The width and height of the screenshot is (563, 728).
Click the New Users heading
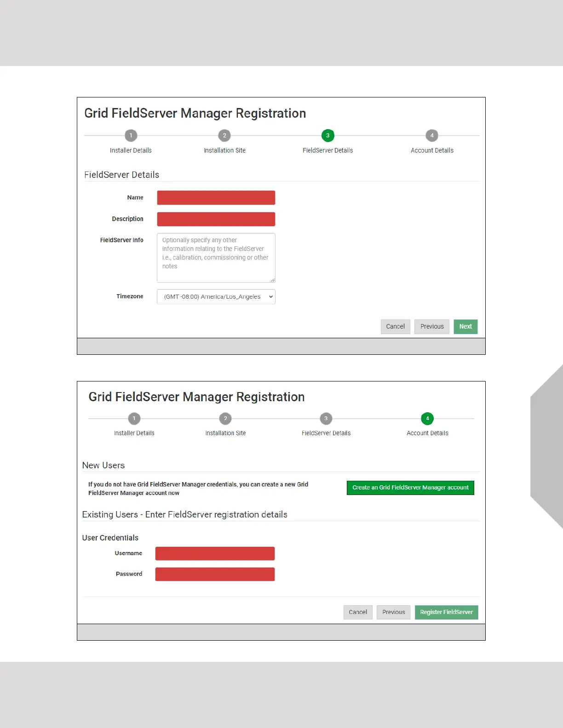(103, 465)
